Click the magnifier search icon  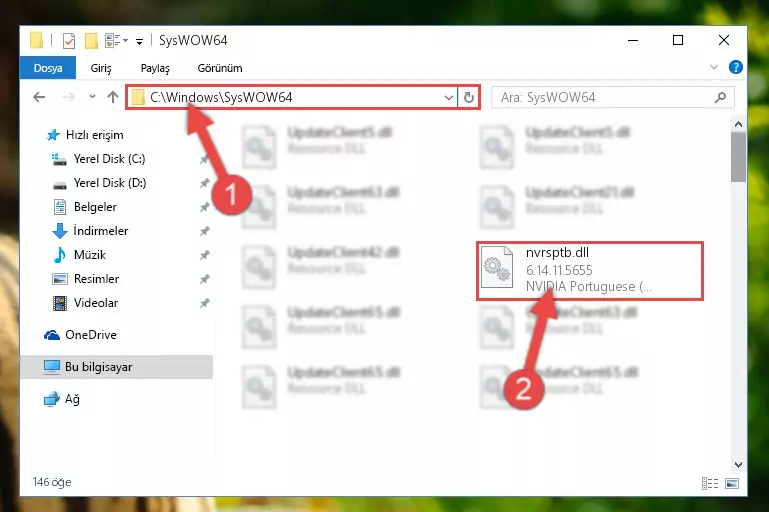tap(720, 97)
